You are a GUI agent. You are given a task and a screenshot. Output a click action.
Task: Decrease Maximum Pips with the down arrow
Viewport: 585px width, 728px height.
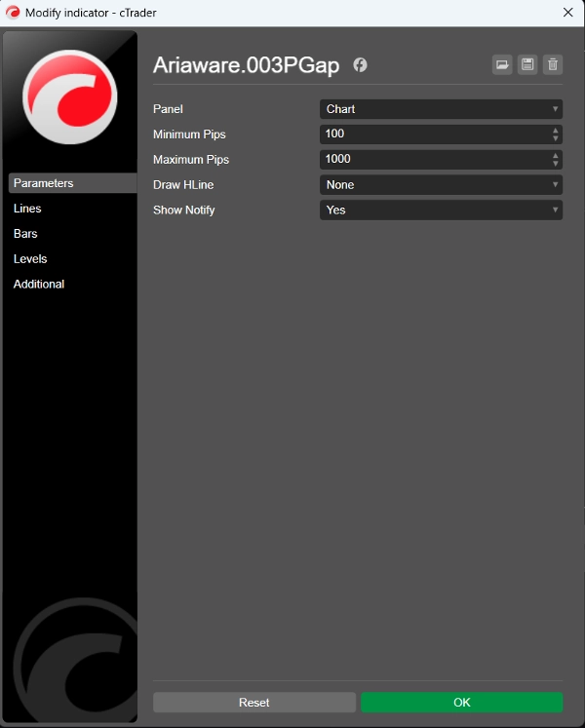(x=556, y=164)
